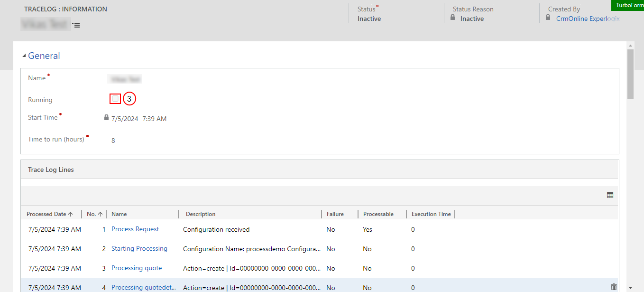This screenshot has width=644, height=292.
Task: Select the 'Configuration Name: processdemo' description cell
Action: [x=252, y=249]
